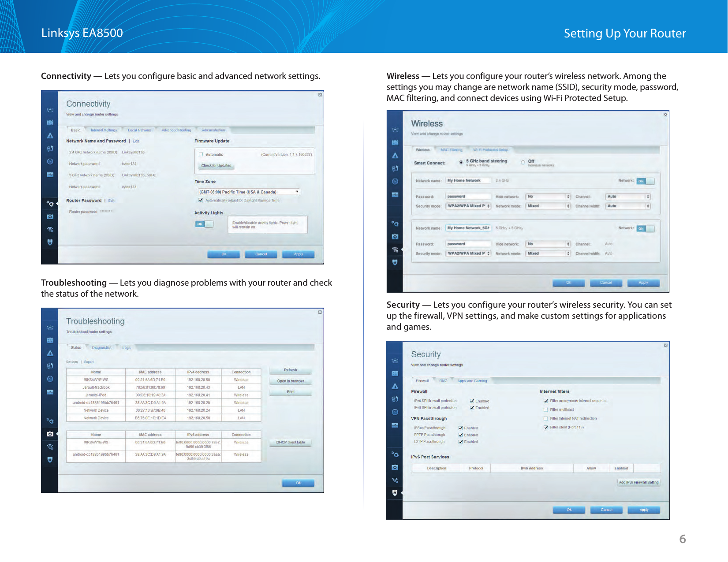Open Speed Test icon in Connectivity sidebar

click(x=50, y=161)
